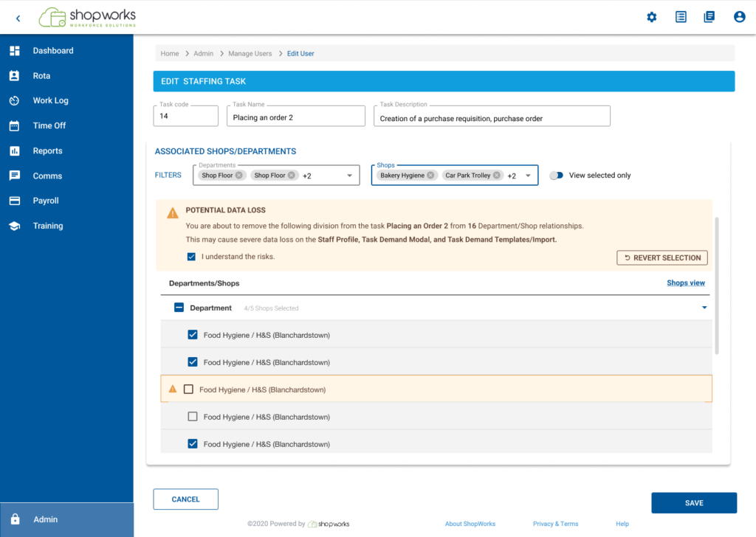
Task: Go to Work Log in sidebar
Action: click(50, 100)
